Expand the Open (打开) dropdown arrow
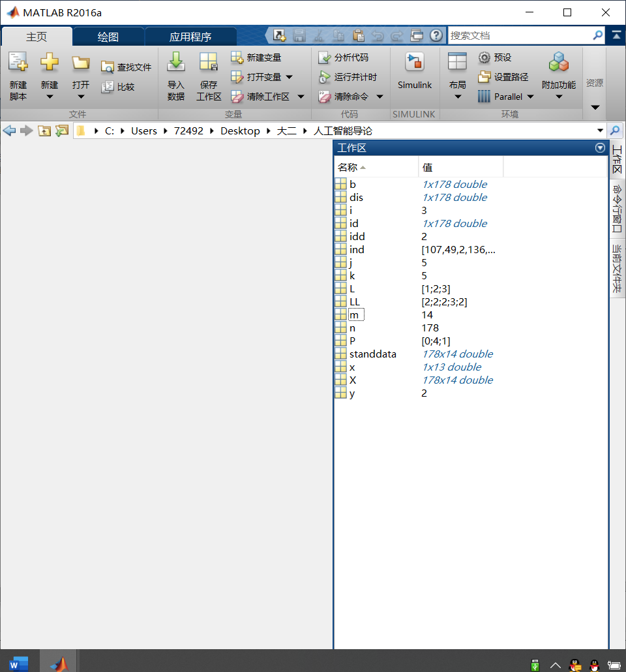 point(81,97)
